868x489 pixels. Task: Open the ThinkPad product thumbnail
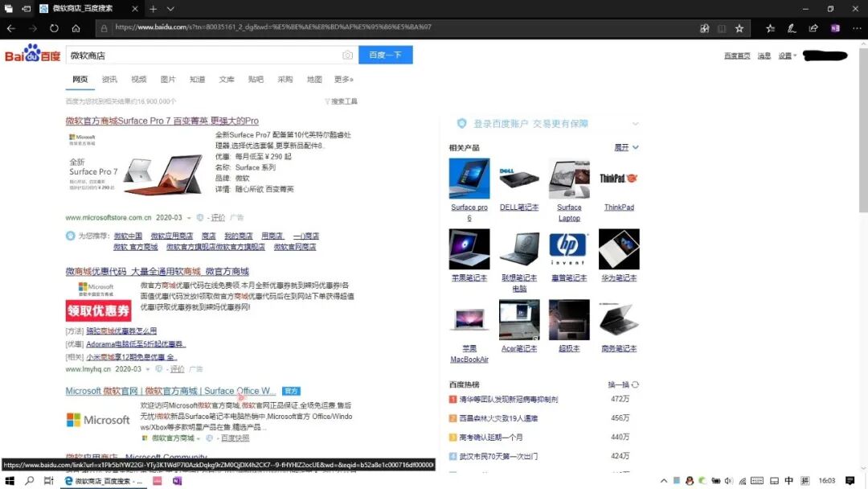[x=619, y=179]
